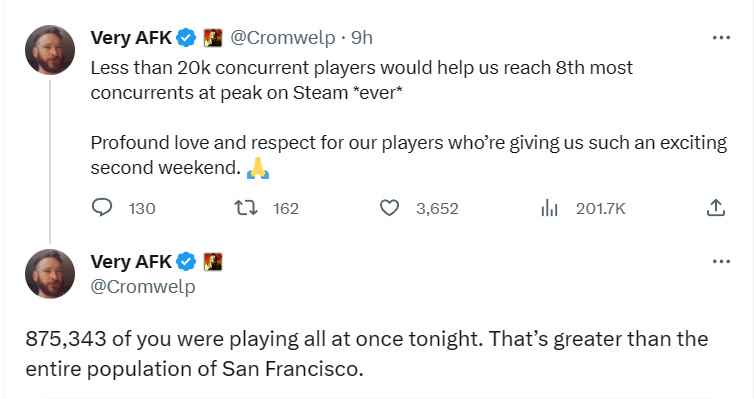Screen dimensions: 754x399
Task: Open the first tweet's three-dot menu
Action: coord(721,37)
